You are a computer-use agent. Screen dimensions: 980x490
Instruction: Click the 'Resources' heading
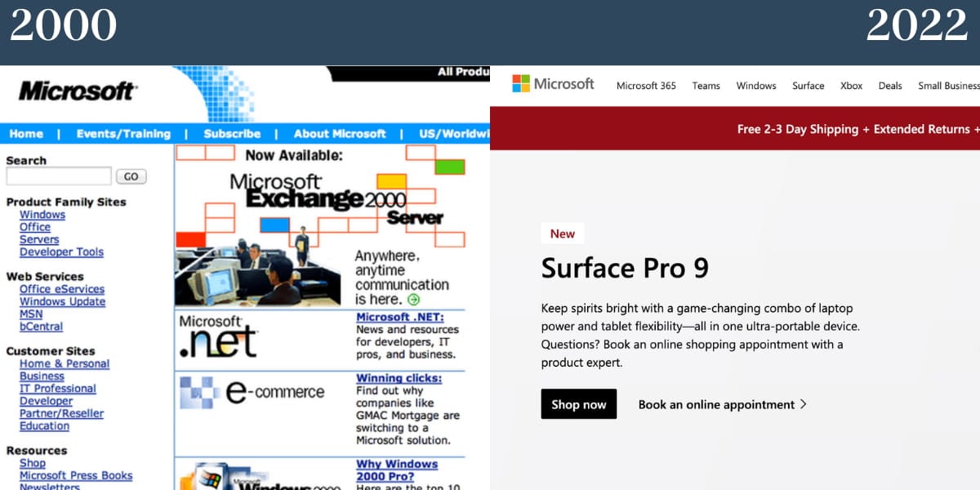click(x=37, y=450)
